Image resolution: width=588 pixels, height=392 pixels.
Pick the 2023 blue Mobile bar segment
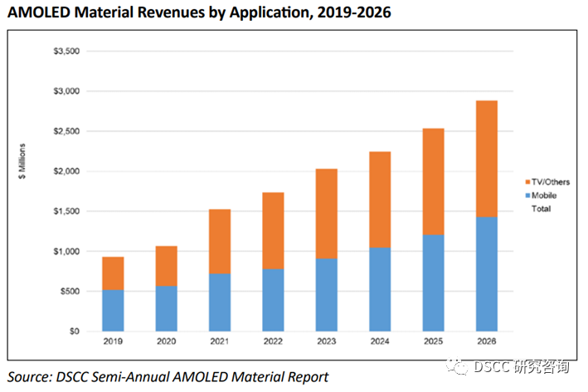[x=326, y=294]
